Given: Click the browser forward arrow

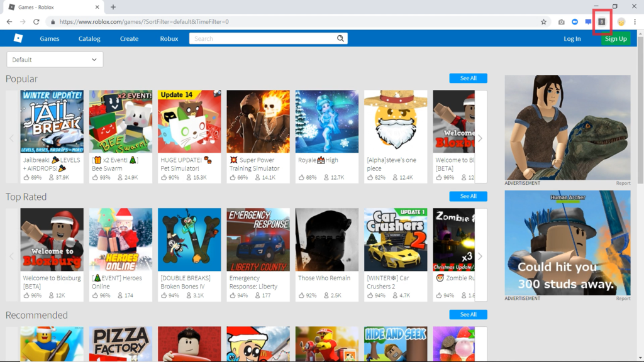Looking at the screenshot, I should pyautogui.click(x=23, y=22).
